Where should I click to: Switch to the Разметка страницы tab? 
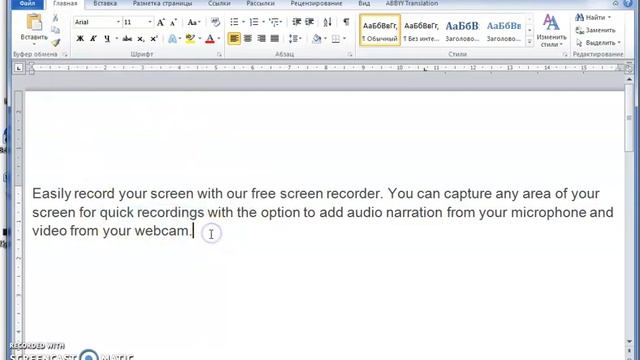point(162,4)
